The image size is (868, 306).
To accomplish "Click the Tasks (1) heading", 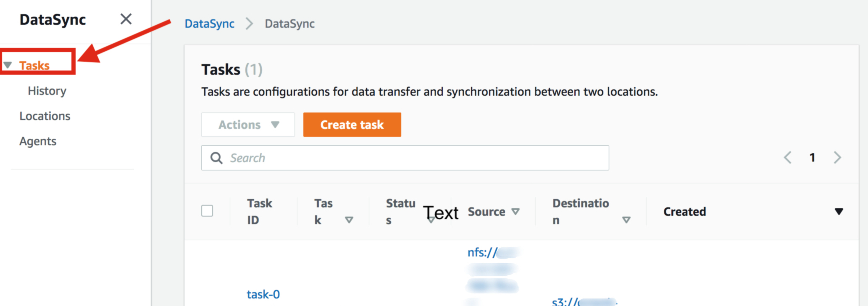I will [x=232, y=69].
